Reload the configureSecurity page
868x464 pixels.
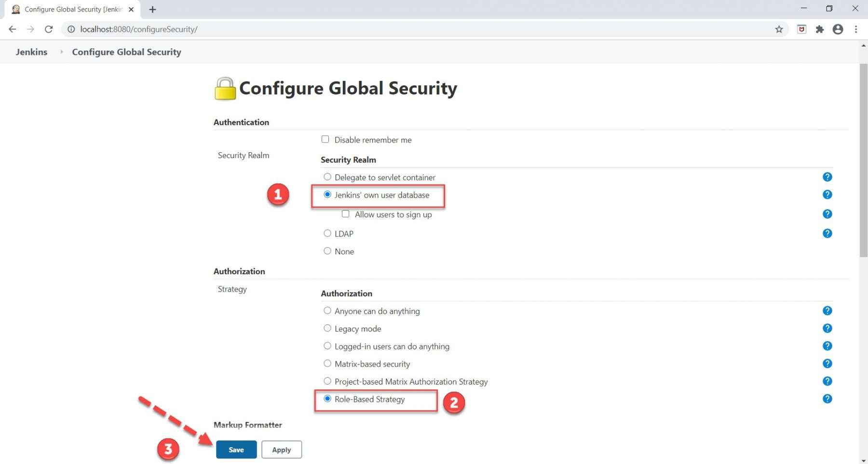[49, 29]
